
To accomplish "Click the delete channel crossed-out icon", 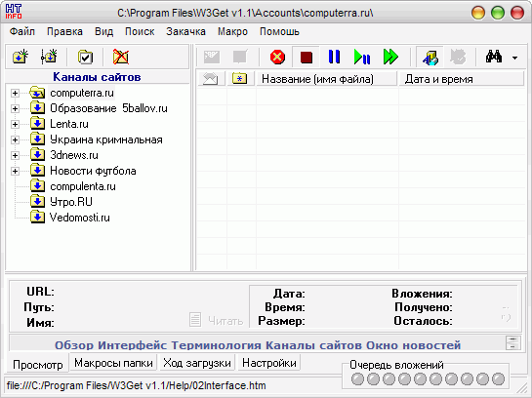I will pyautogui.click(x=121, y=57).
